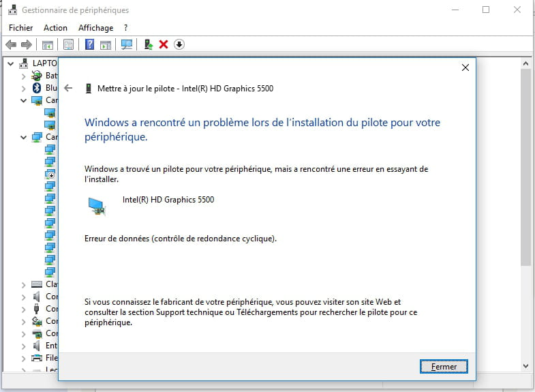Go back using the dialog's left arrow
Image resolution: width=535 pixels, height=392 pixels.
pyautogui.click(x=68, y=88)
